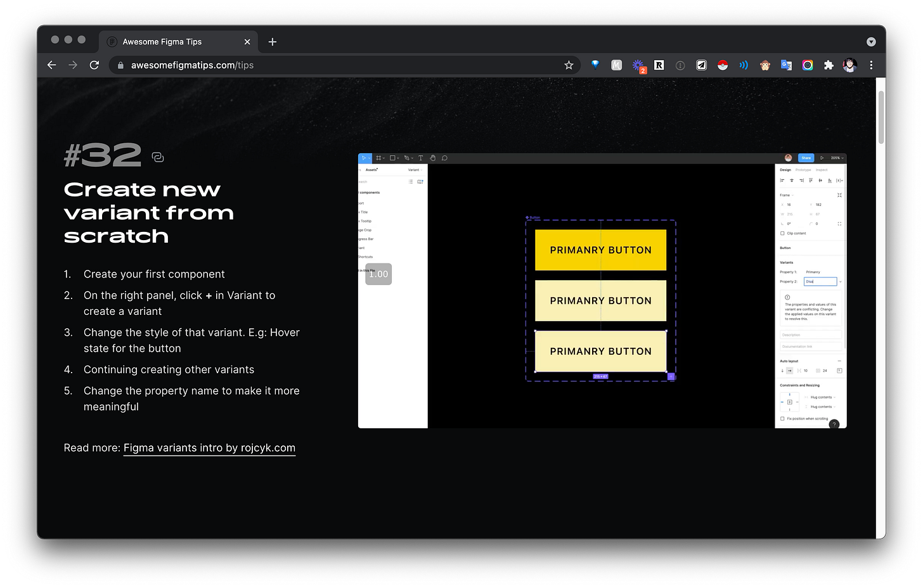
Task: Select the vertical auto layout direction arrow
Action: (782, 371)
